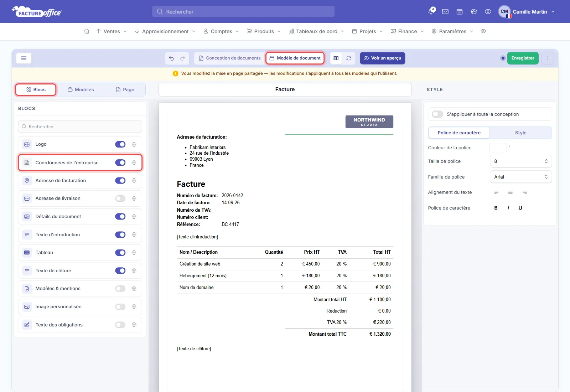Select the Modèle de document button
The width and height of the screenshot is (570, 392).
(x=295, y=58)
